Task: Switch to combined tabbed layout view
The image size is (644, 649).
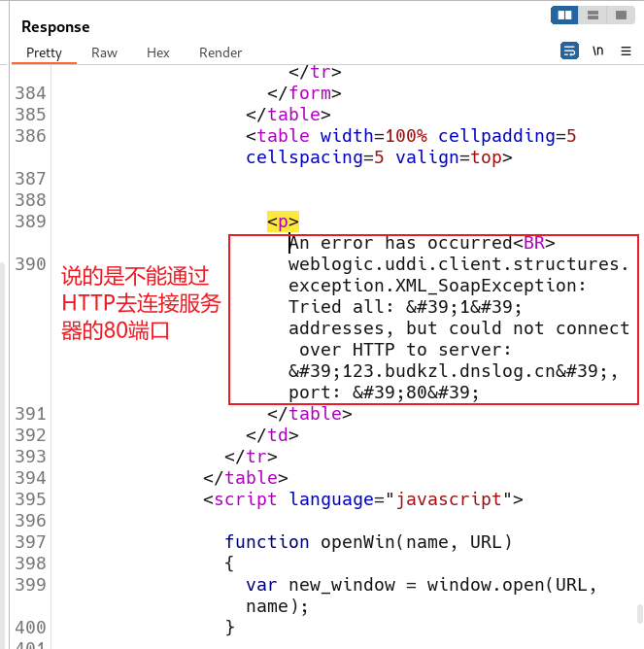Action: coord(621,16)
